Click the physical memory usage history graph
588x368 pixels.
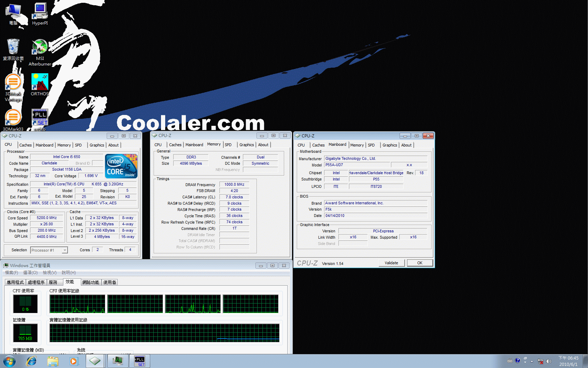click(x=164, y=333)
